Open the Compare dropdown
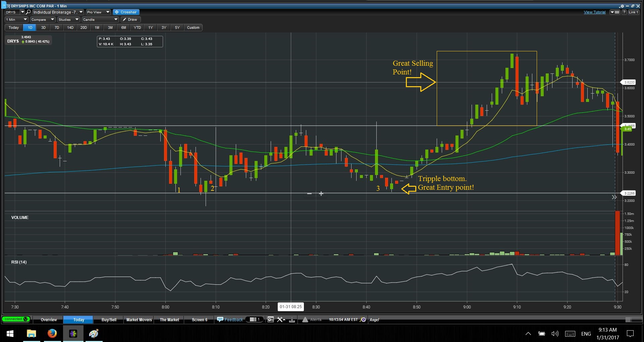The width and height of the screenshot is (644, 342). click(x=43, y=19)
